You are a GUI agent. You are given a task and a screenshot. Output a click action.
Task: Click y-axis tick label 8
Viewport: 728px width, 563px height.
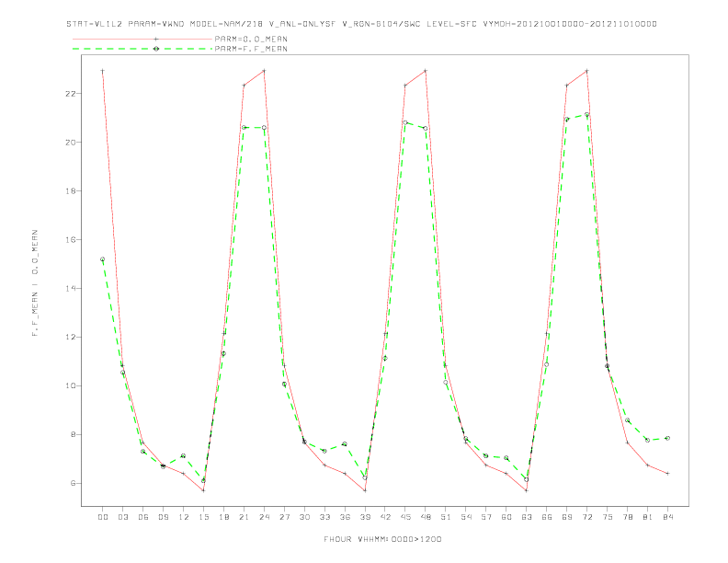[x=73, y=435]
